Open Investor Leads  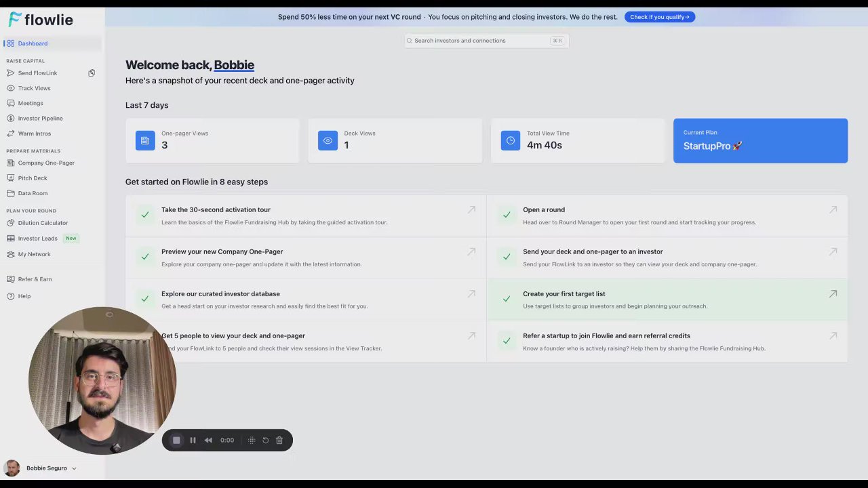[x=37, y=239]
